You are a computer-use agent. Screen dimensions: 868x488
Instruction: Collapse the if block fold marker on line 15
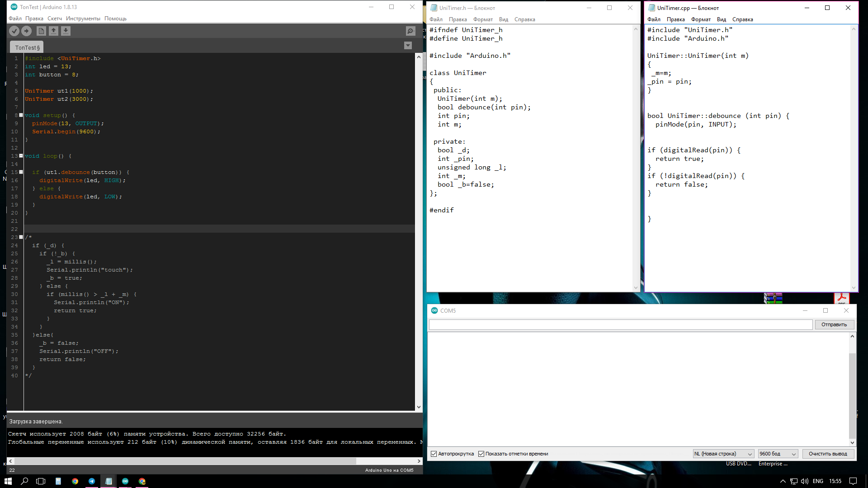click(21, 172)
